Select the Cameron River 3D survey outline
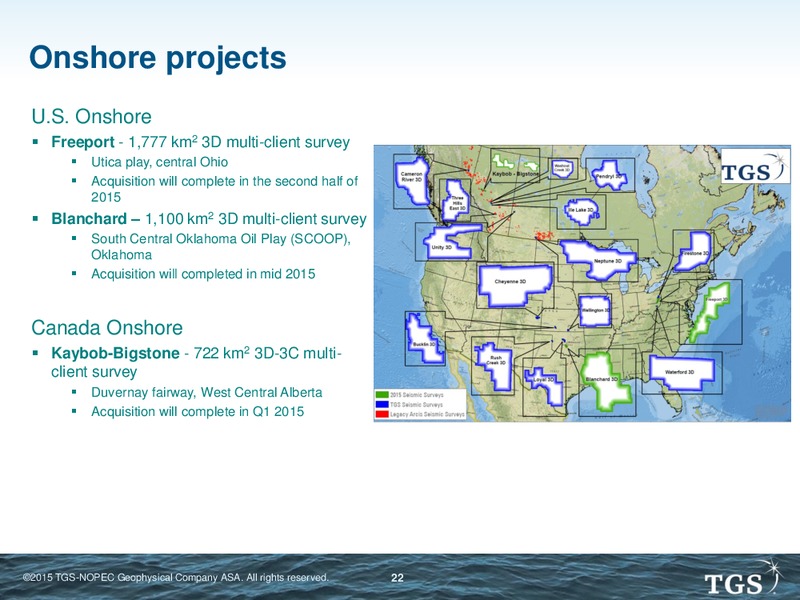Image resolution: width=800 pixels, height=600 pixels. click(412, 181)
